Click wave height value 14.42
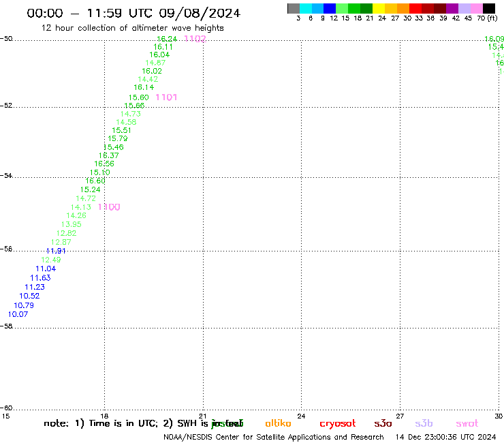The height and width of the screenshot is (443, 504). pos(148,79)
